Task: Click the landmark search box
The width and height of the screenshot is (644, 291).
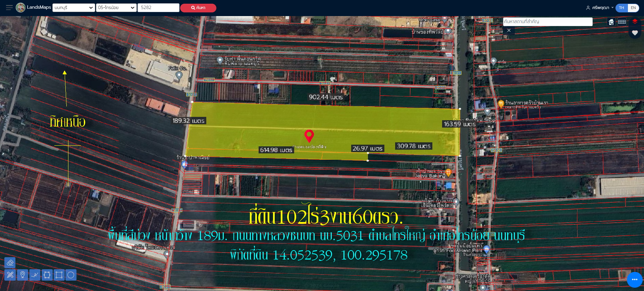Action: point(547,22)
